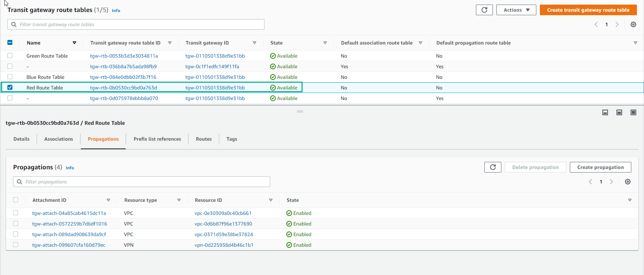Viewport: 644px width, 275px height.
Task: Open Info link beside Propagations heading
Action: (x=70, y=168)
